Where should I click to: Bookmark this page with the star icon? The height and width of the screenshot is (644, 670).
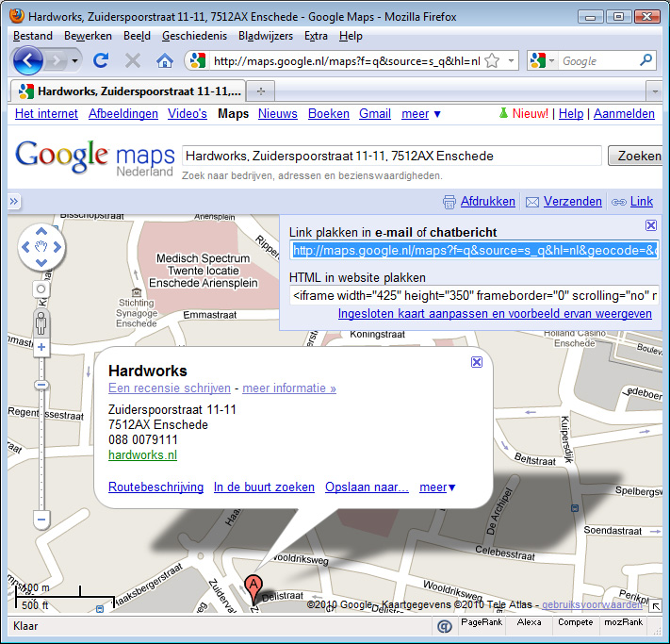pos(492,60)
